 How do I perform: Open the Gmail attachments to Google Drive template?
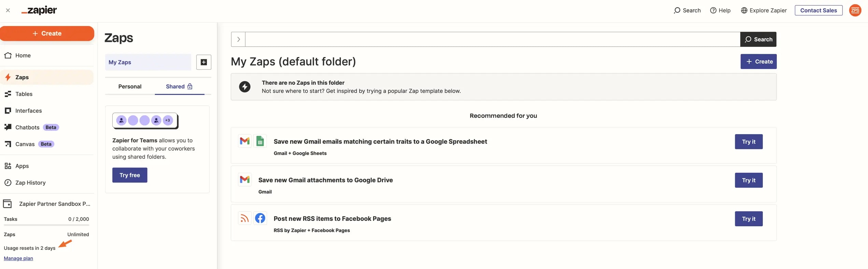tap(326, 180)
